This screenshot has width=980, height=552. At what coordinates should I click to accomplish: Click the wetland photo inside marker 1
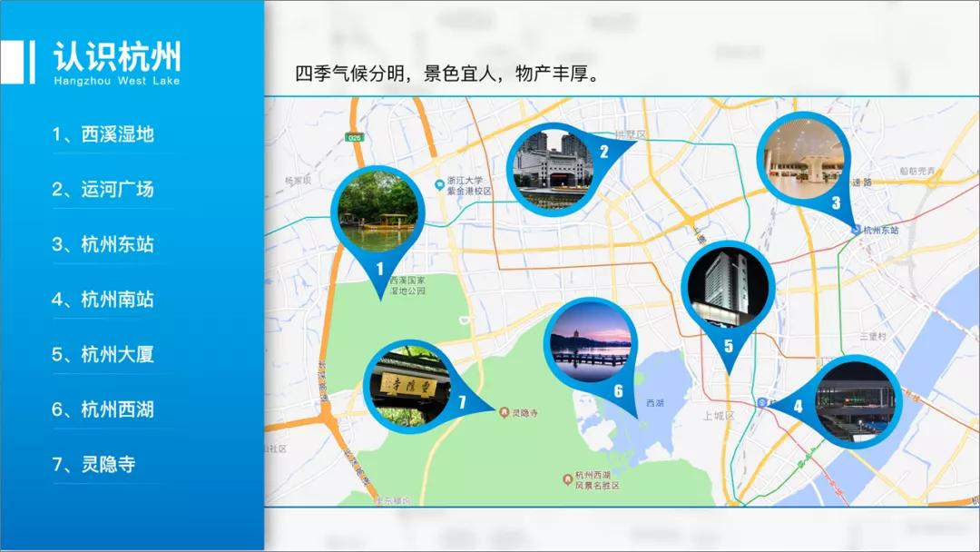[x=380, y=211]
